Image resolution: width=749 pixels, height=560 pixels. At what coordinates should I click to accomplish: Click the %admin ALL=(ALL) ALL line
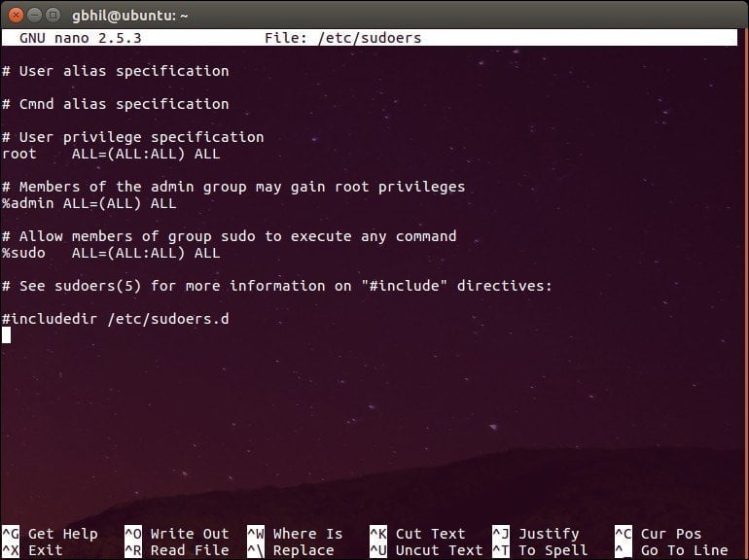pyautogui.click(x=89, y=203)
